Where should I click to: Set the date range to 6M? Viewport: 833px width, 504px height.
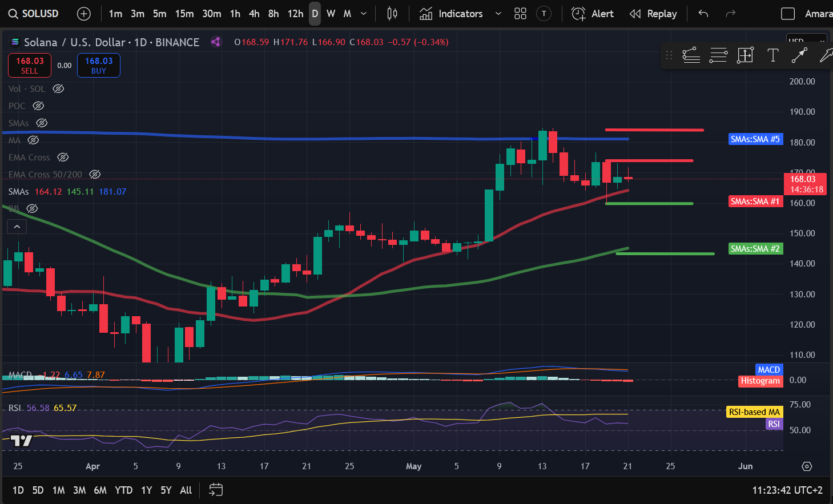[100, 490]
